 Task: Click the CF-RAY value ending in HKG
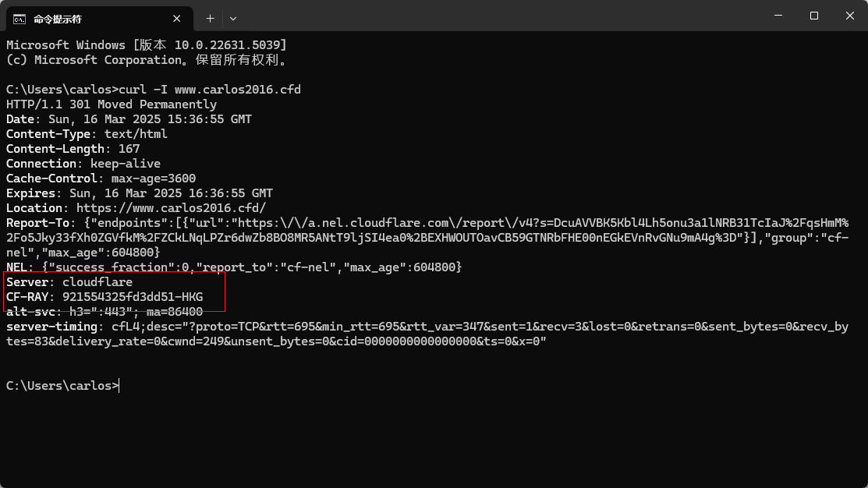(133, 297)
